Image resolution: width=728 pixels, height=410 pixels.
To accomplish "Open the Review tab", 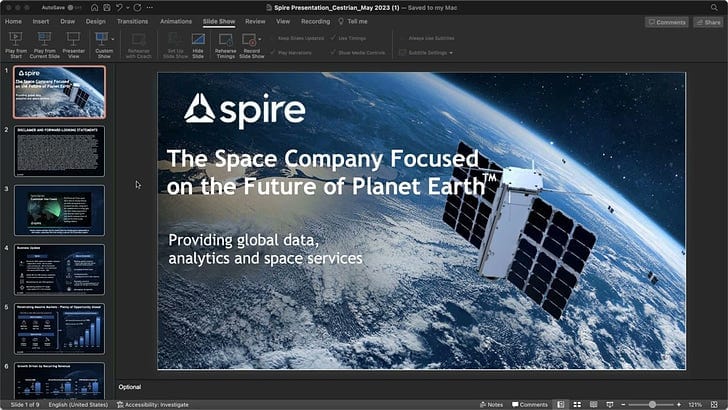I will click(255, 21).
